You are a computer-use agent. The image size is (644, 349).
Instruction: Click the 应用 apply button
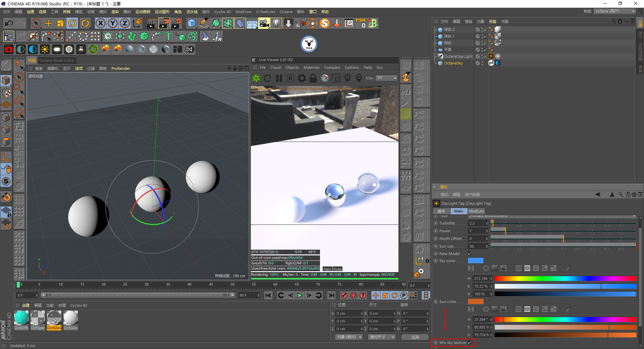point(415,337)
